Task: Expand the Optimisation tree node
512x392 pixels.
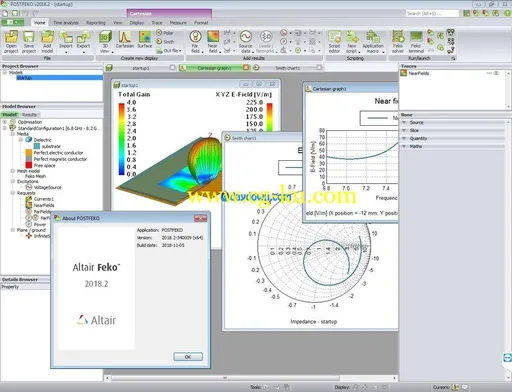Action: [x=5, y=122]
